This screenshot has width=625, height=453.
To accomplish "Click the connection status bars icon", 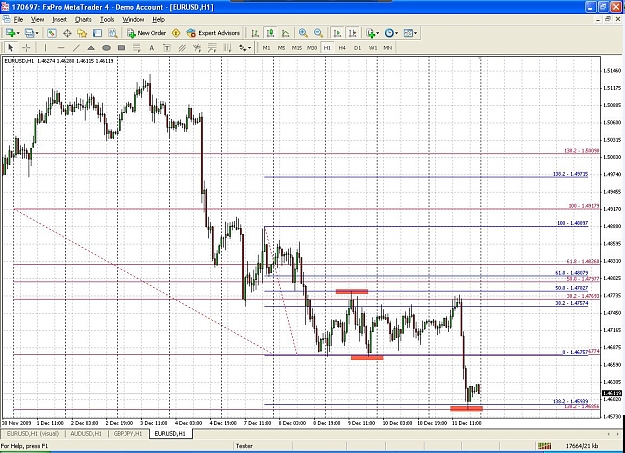I will tap(544, 446).
